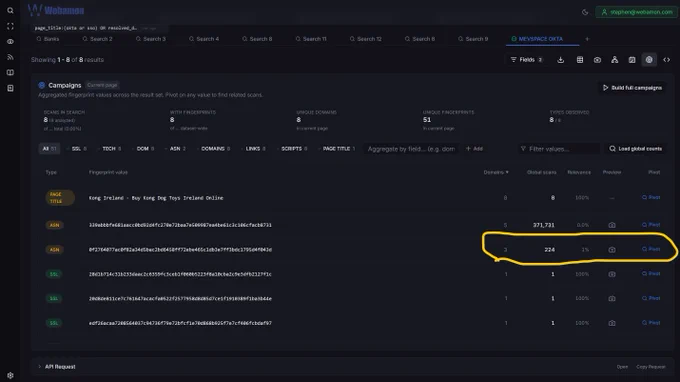
Task: Toggle the SCRIPTS type filter chip
Action: tap(292, 149)
